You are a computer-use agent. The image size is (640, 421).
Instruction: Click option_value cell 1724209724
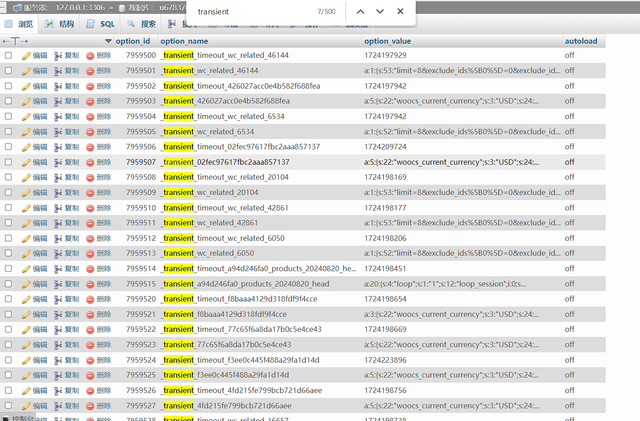point(385,147)
